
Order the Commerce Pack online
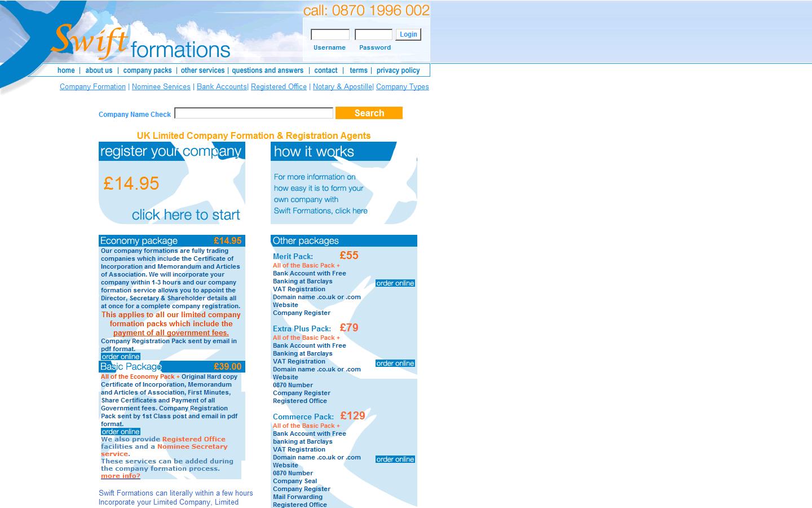tap(395, 459)
